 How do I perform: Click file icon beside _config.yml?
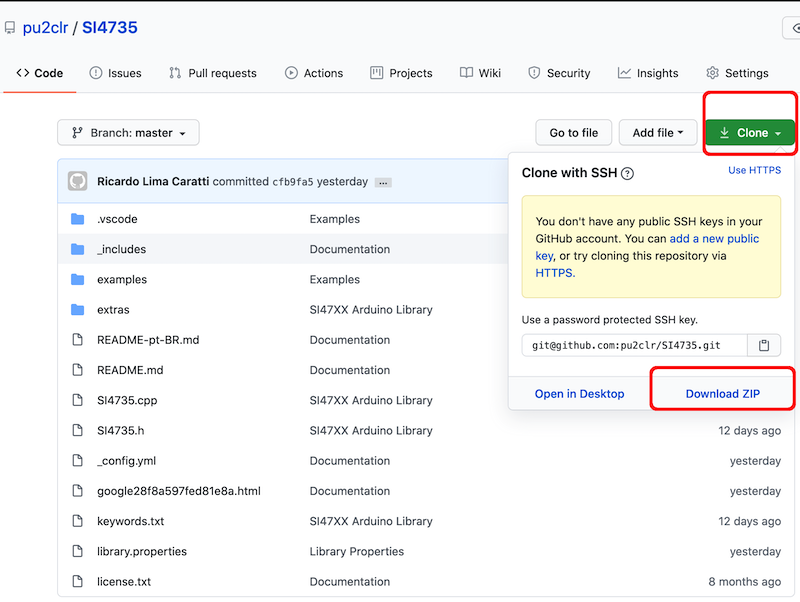pyautogui.click(x=78, y=460)
